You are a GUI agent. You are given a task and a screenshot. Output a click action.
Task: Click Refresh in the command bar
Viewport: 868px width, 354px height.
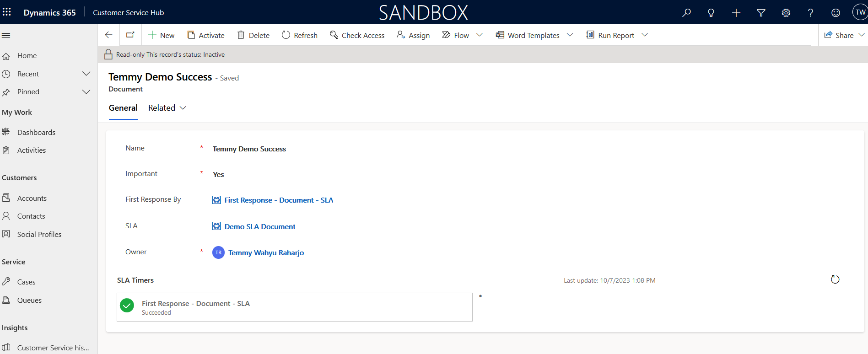pos(300,35)
